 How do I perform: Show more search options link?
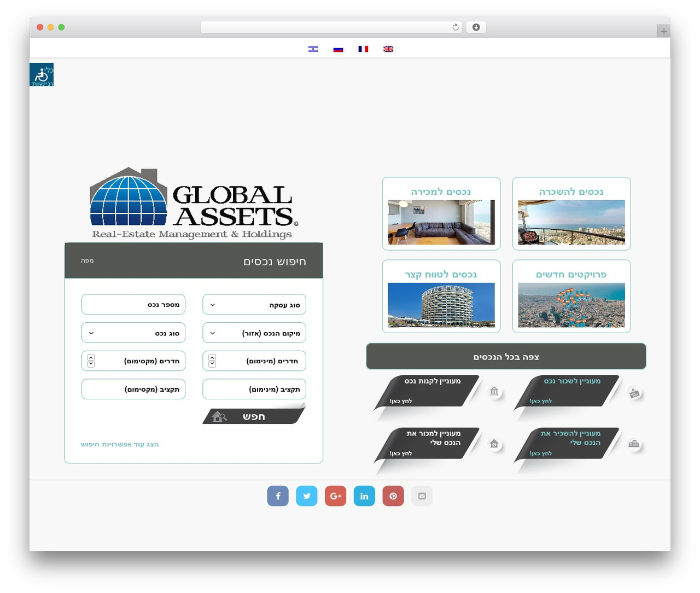pyautogui.click(x=120, y=445)
